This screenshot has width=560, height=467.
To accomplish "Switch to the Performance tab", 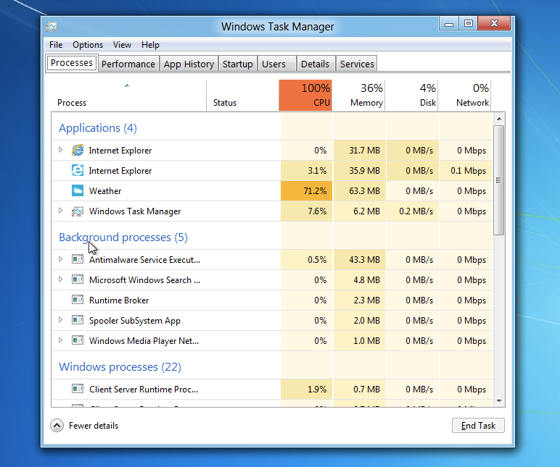I will point(128,64).
